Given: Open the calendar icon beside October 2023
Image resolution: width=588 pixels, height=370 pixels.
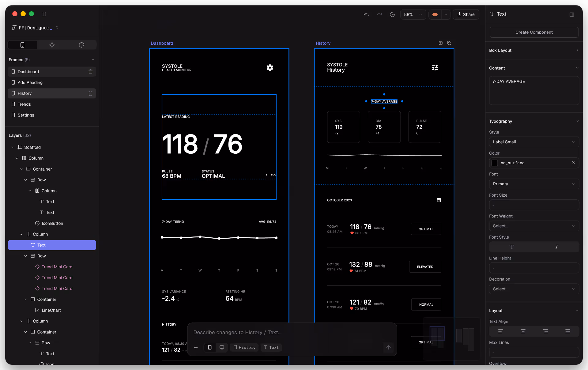Looking at the screenshot, I should [x=439, y=200].
